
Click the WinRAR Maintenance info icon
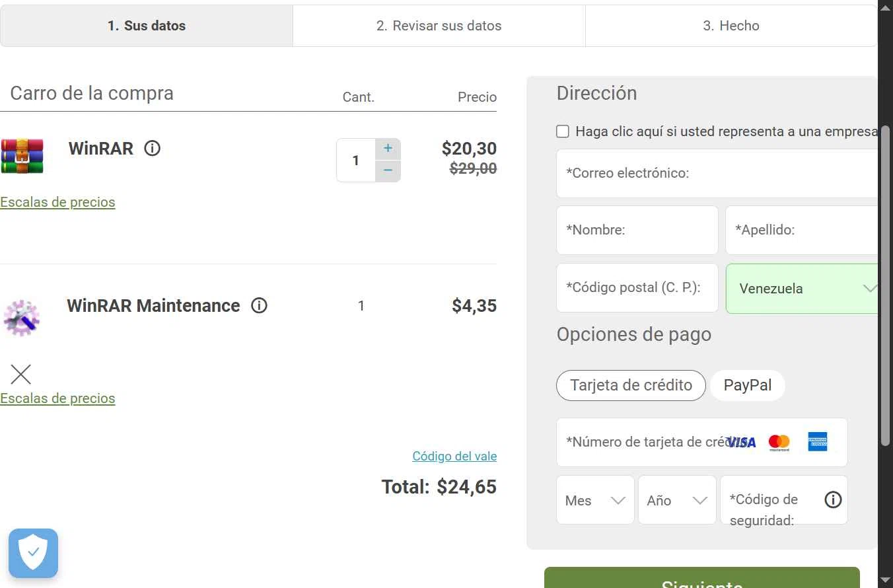tap(259, 305)
